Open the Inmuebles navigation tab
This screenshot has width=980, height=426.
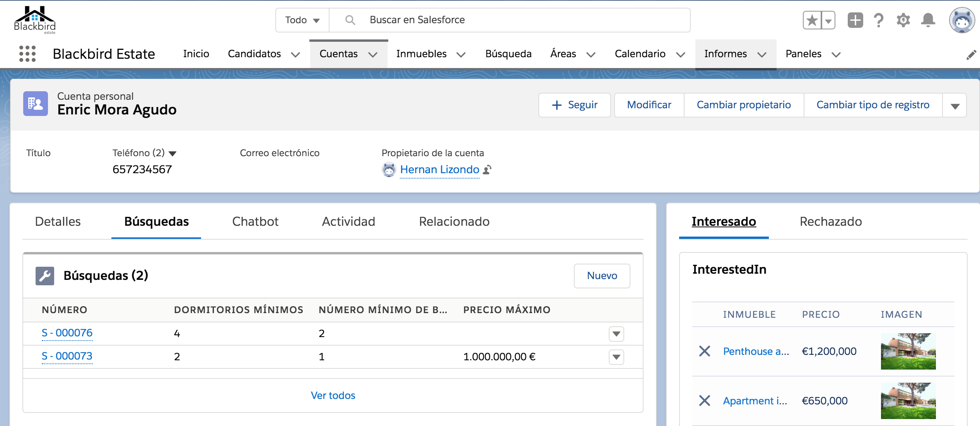[421, 54]
